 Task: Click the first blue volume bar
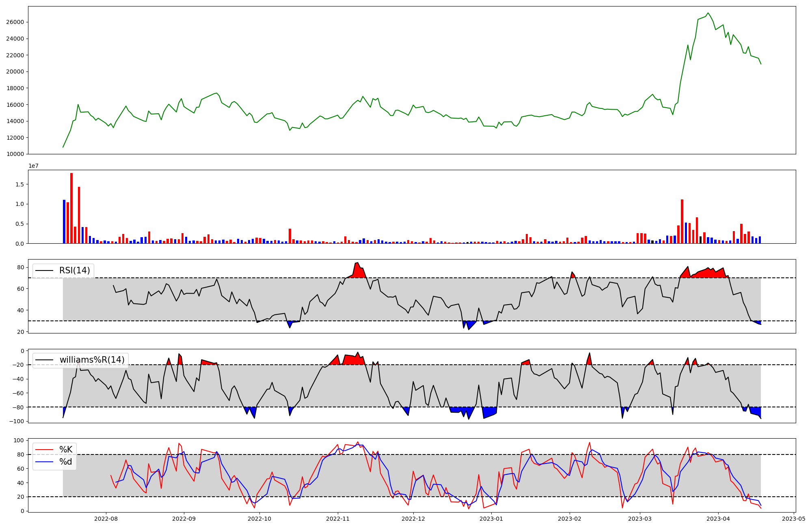(64, 222)
